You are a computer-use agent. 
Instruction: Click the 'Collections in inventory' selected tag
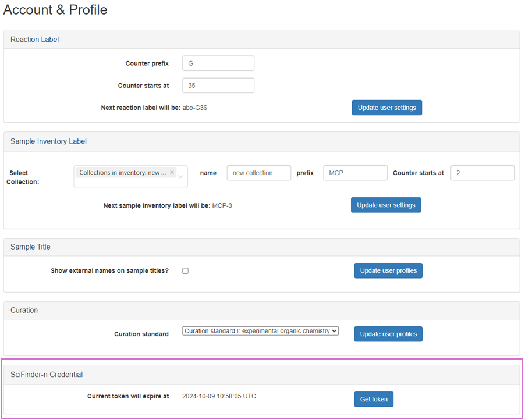(x=123, y=173)
